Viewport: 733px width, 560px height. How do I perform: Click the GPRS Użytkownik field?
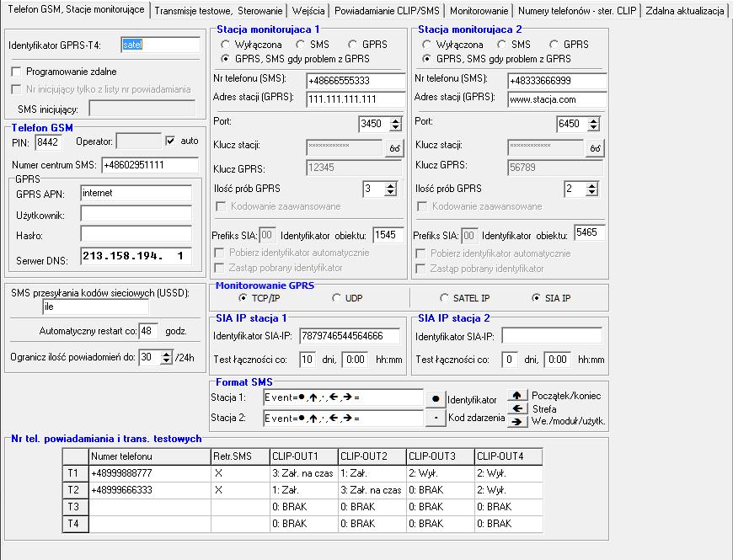136,214
